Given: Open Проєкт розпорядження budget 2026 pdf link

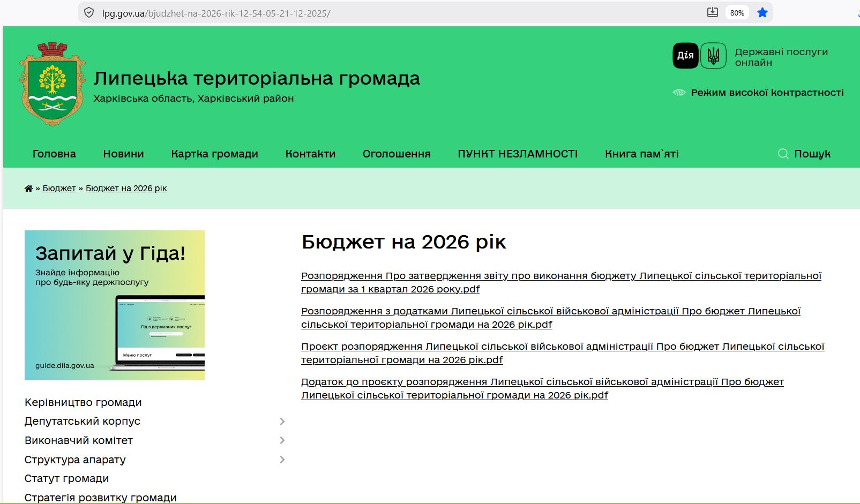Looking at the screenshot, I should click(x=563, y=353).
